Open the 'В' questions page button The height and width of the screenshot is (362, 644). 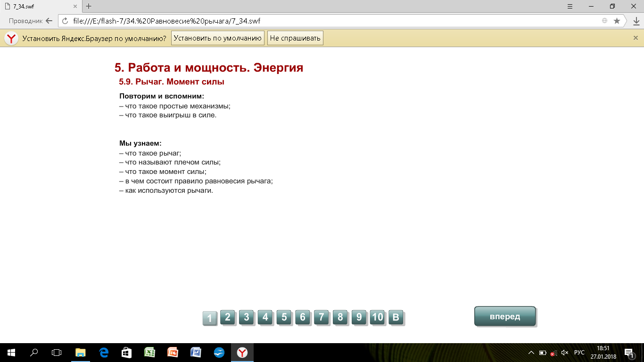tap(396, 317)
